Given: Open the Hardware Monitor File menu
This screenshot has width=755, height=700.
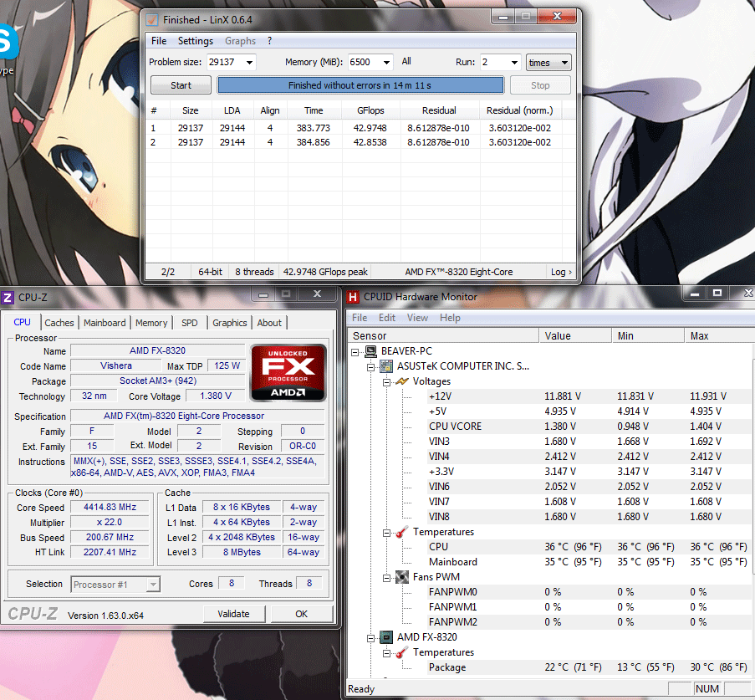Looking at the screenshot, I should [x=360, y=318].
